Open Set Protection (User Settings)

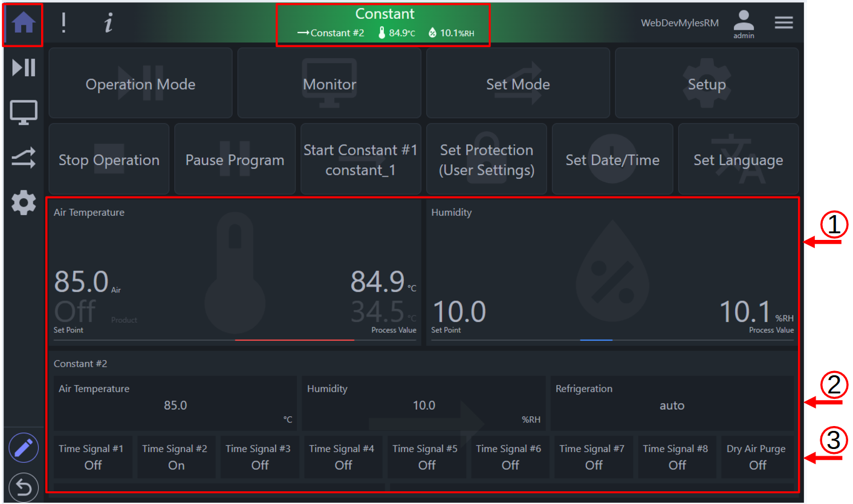pos(487,159)
